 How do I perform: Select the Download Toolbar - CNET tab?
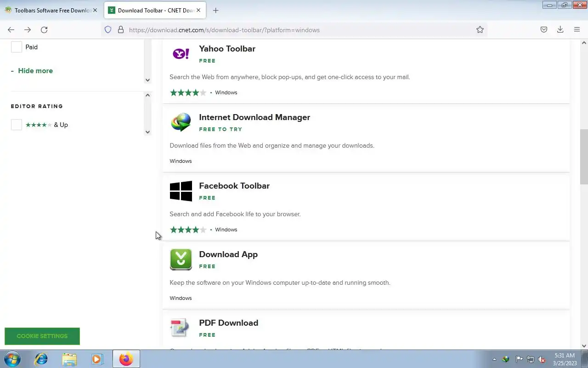pyautogui.click(x=155, y=10)
